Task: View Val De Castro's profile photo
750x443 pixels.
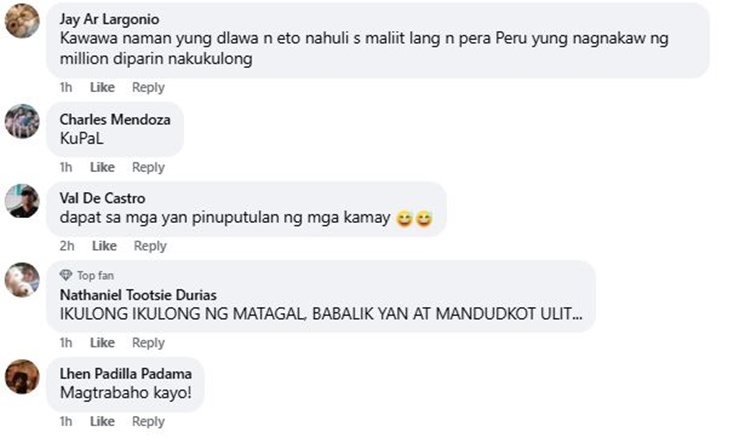Action: tap(22, 201)
